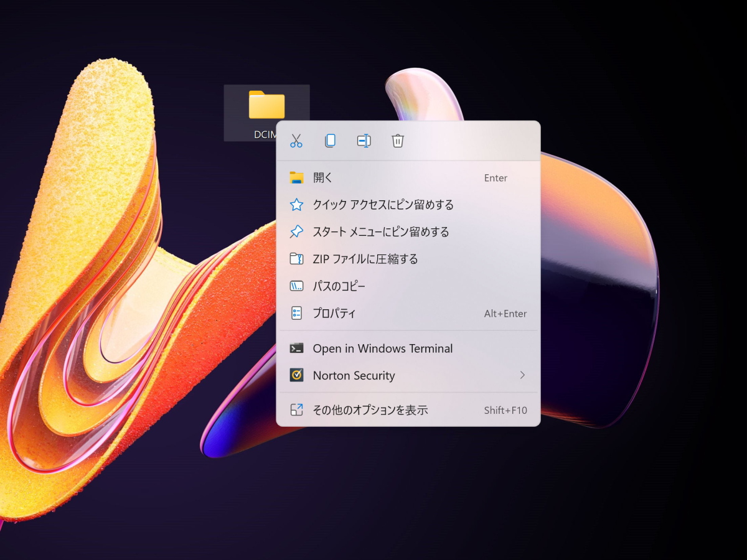Click the Cut scissors icon

[296, 141]
